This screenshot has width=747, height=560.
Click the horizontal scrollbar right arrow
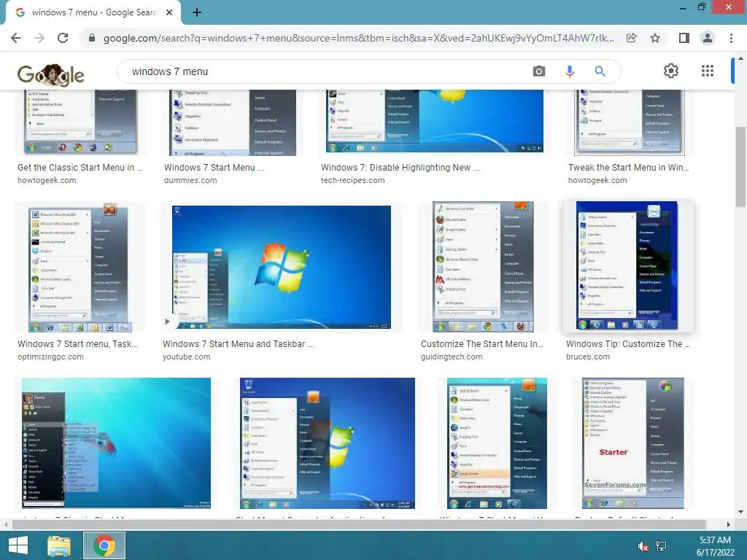coord(728,525)
